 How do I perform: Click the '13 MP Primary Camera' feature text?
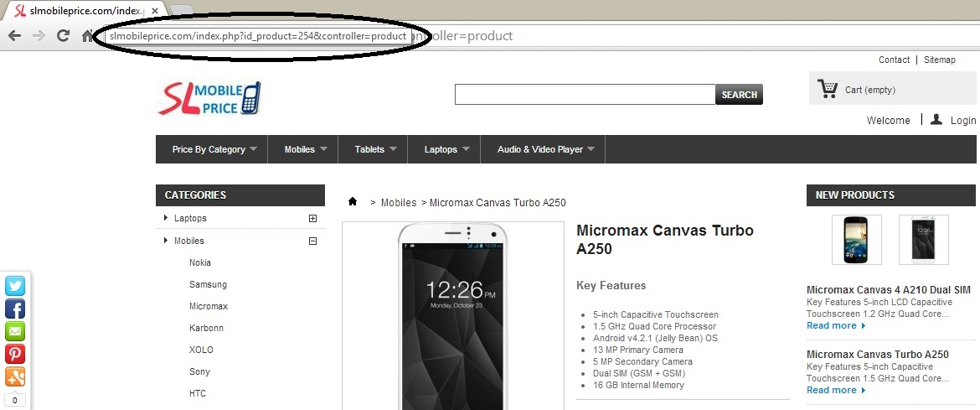click(638, 350)
